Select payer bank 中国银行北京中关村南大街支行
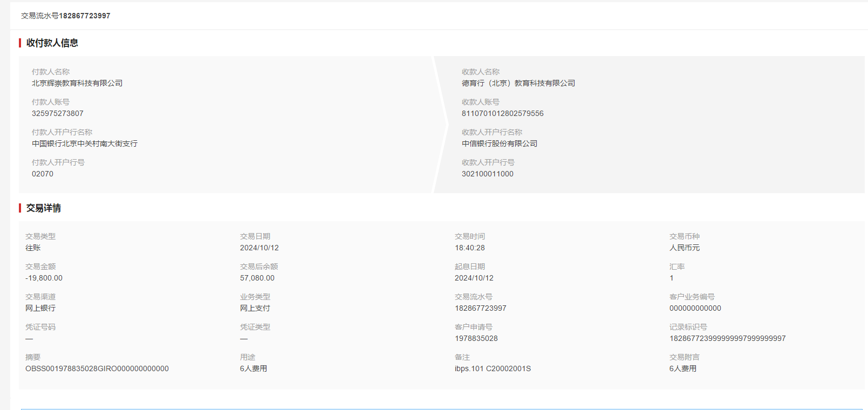Viewport: 868px width, 410px height. (x=85, y=143)
